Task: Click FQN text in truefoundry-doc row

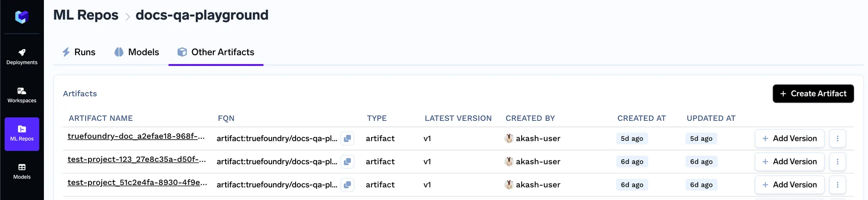Action: click(x=277, y=138)
